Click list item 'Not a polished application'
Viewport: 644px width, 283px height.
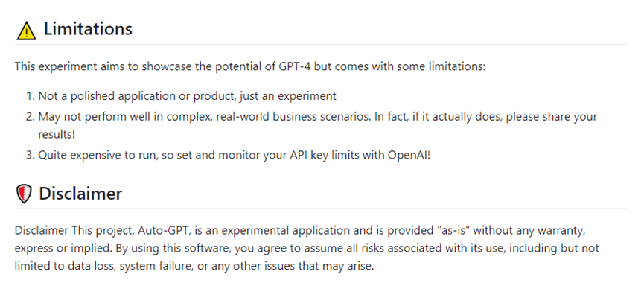pyautogui.click(x=188, y=96)
